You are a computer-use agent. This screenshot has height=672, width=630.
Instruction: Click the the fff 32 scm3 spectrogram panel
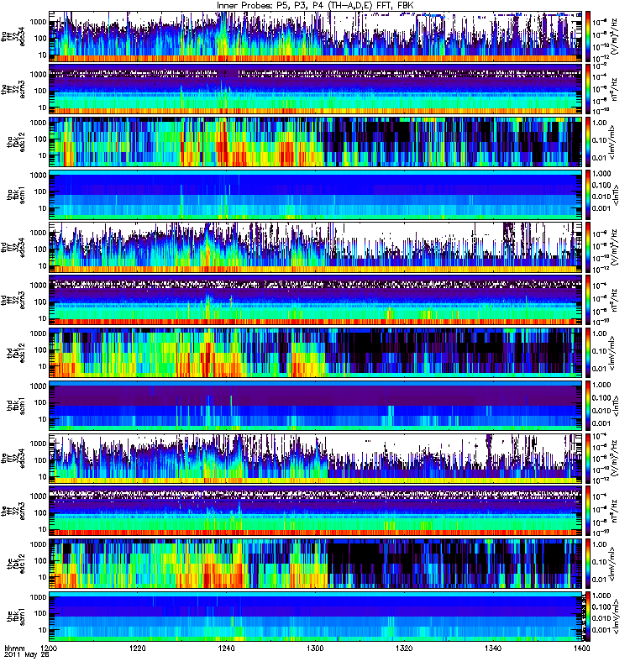click(x=316, y=511)
